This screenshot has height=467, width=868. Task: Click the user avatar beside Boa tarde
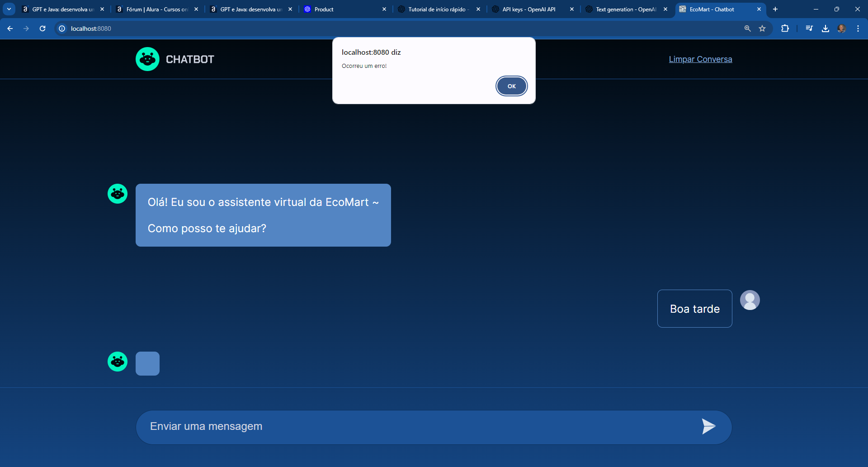tap(750, 300)
